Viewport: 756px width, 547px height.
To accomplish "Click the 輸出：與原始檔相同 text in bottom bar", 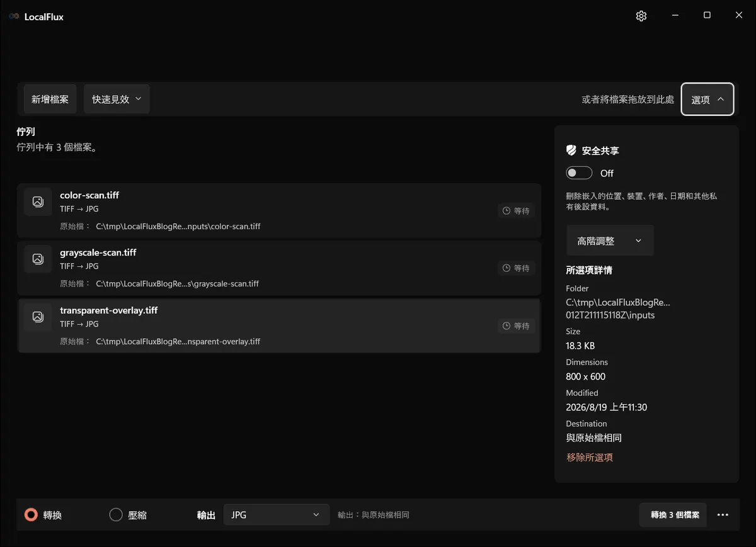I will click(374, 515).
